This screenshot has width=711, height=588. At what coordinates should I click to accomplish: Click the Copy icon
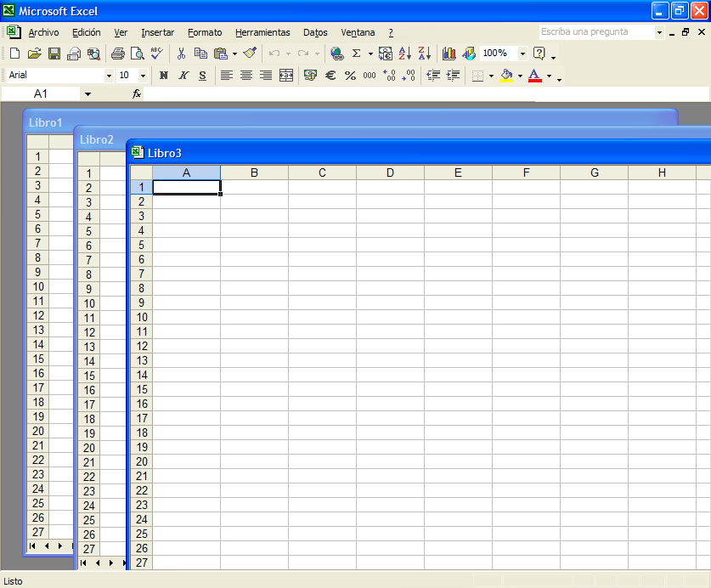click(200, 54)
